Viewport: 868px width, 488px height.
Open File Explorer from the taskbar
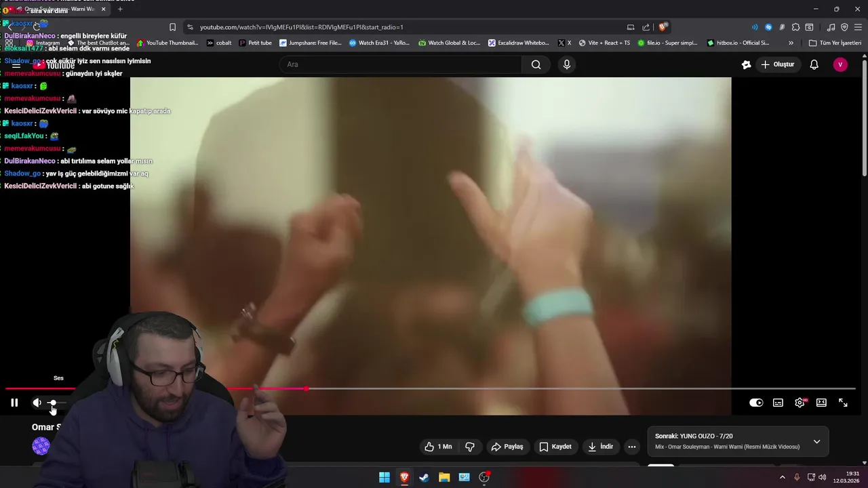444,477
